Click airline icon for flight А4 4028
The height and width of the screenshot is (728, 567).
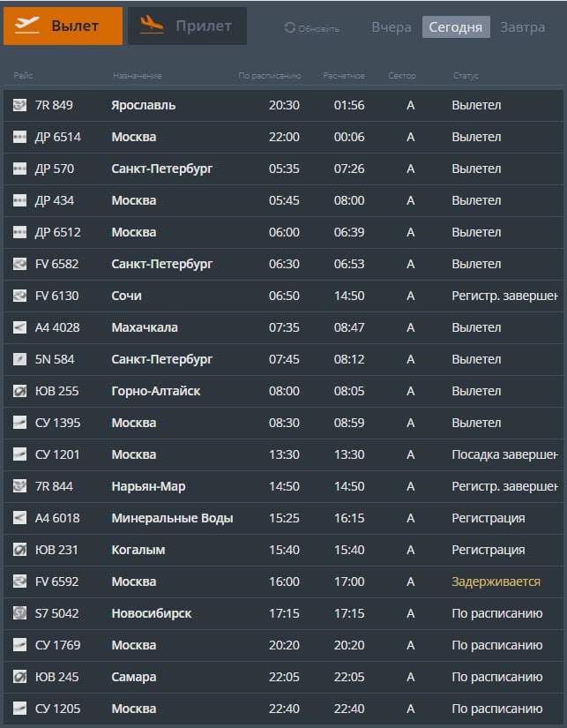[x=19, y=328]
